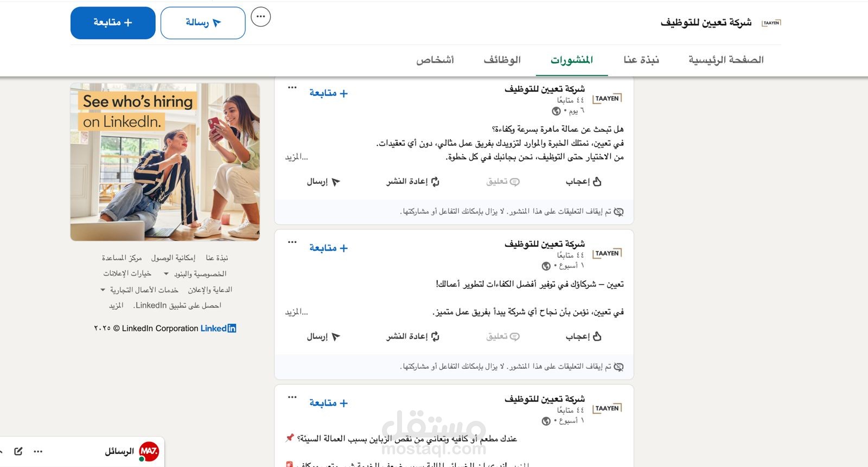The height and width of the screenshot is (467, 868).
Task: Expand الخصوصية والبنود footer dropdown
Action: pos(195,274)
